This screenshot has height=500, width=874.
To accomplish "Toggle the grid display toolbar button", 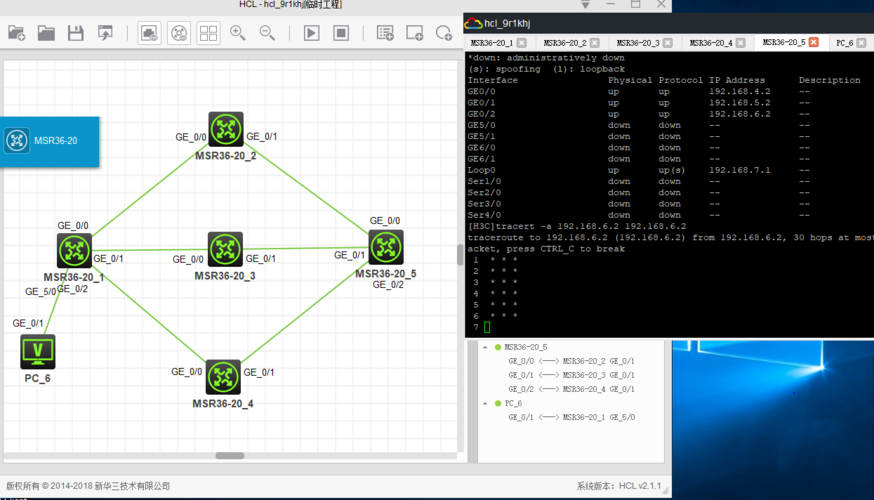I will (208, 33).
